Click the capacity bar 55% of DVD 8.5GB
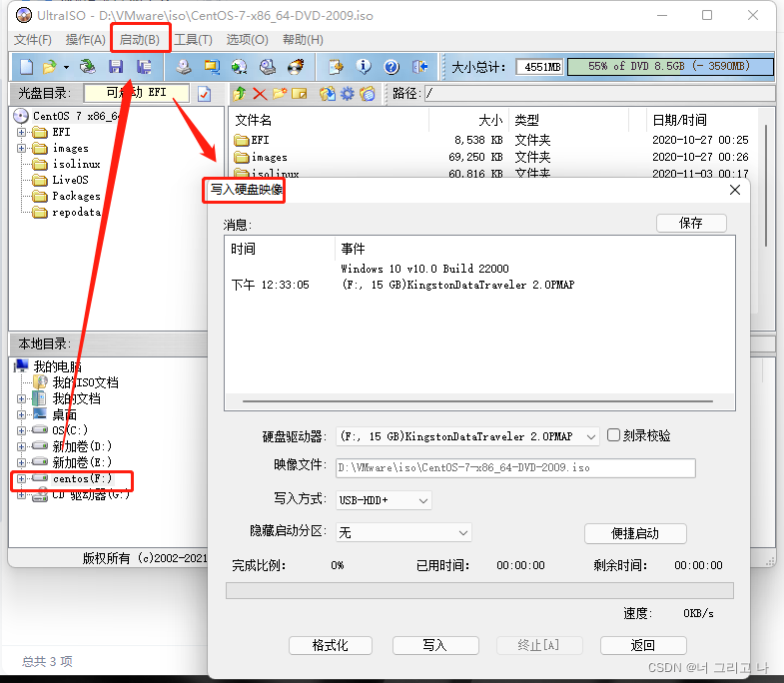The height and width of the screenshot is (683, 784). click(670, 67)
